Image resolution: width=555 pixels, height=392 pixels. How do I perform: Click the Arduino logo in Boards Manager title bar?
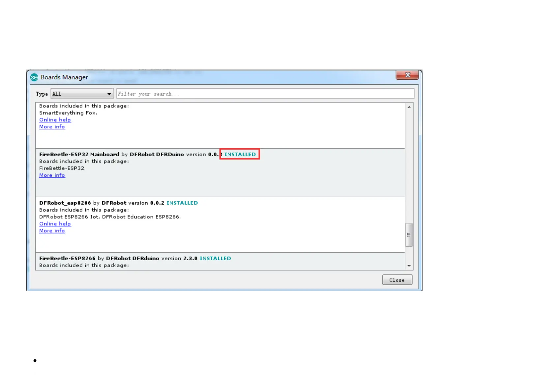point(34,77)
